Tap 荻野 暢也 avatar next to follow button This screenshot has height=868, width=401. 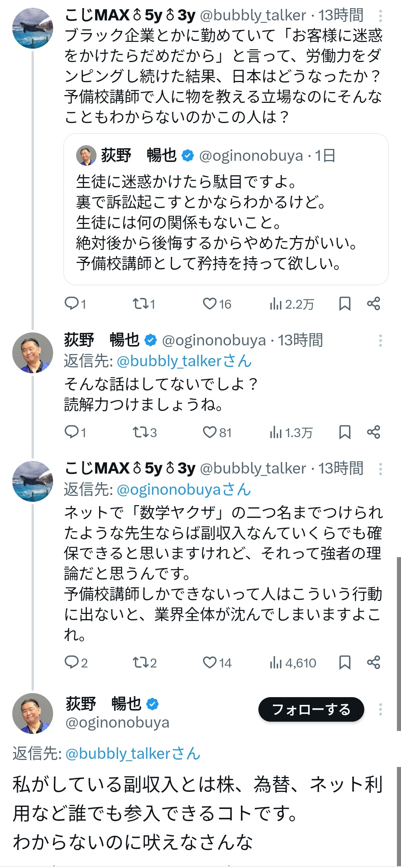[x=33, y=713]
